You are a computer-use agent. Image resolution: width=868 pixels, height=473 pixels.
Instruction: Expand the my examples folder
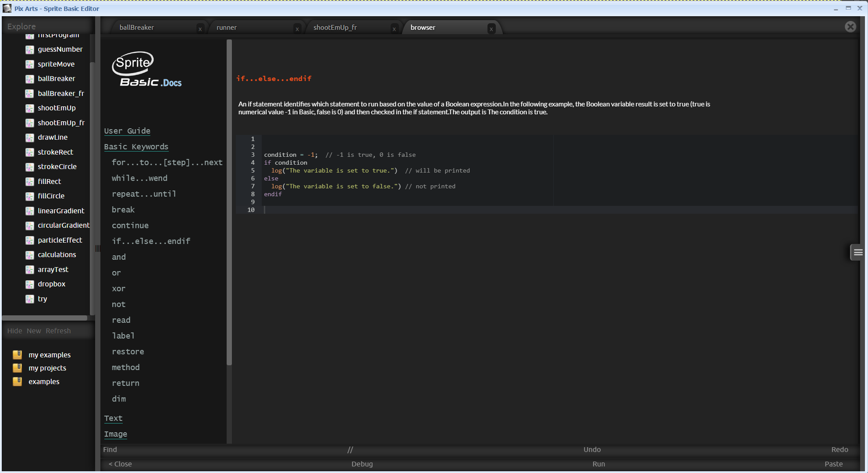tap(50, 354)
